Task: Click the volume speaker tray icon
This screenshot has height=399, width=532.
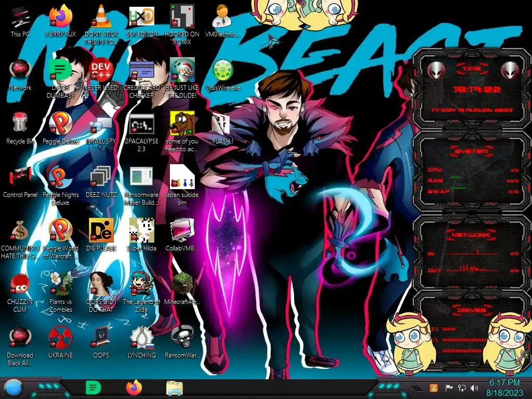Action: pos(474,388)
